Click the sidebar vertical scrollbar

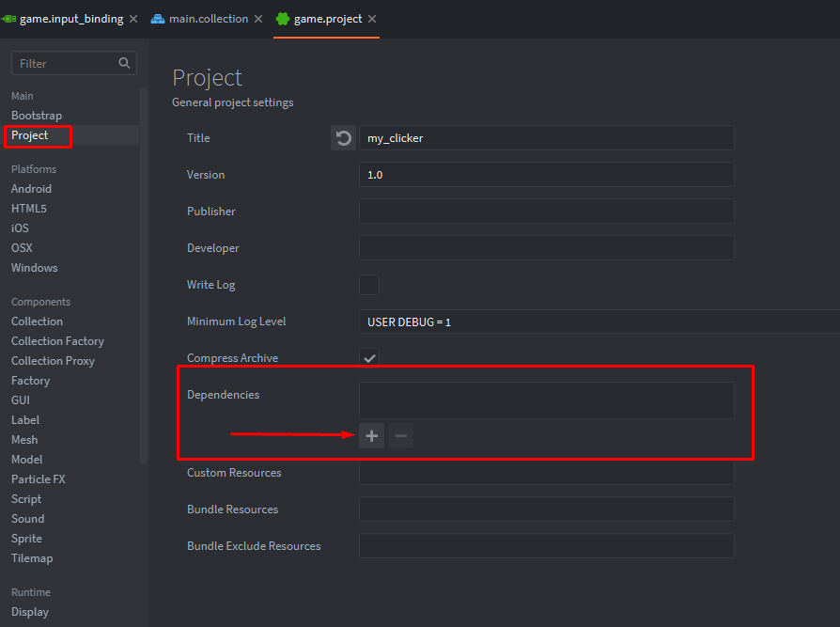point(144,273)
